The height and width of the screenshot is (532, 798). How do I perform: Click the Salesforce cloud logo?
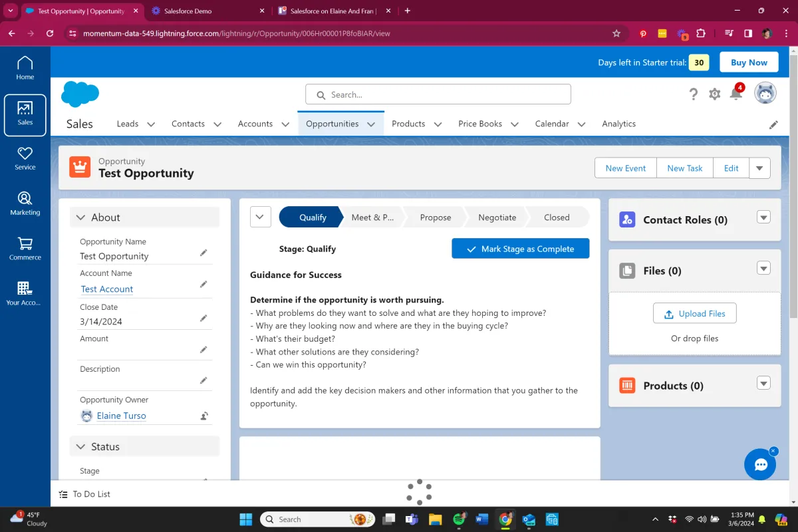coord(80,94)
